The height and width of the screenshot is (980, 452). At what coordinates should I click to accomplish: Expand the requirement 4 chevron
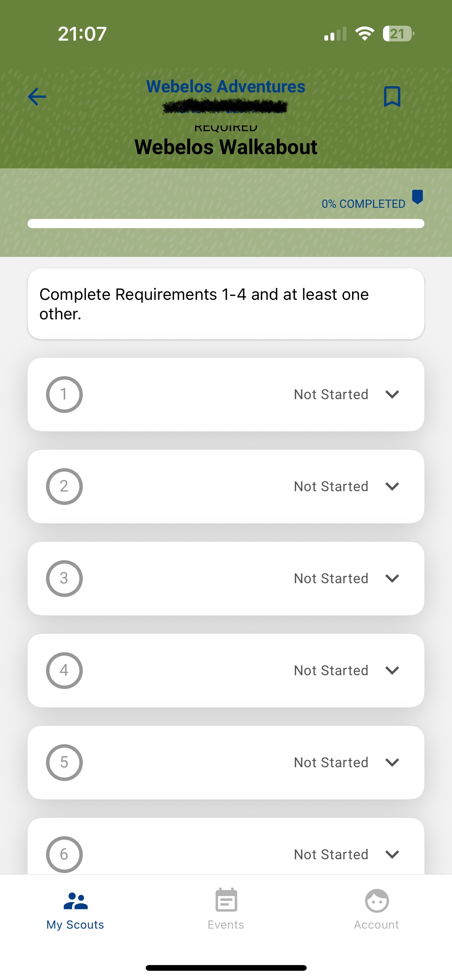point(392,671)
